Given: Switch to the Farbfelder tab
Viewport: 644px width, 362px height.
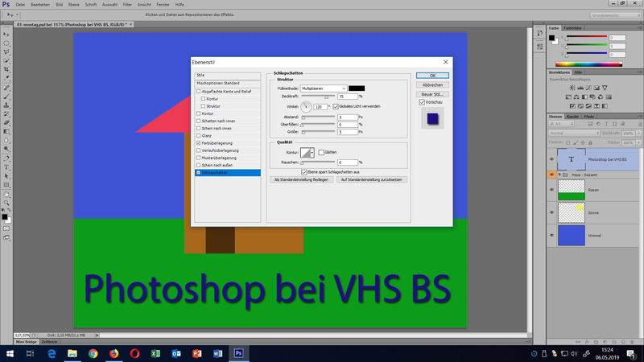Looking at the screenshot, I should coord(572,28).
